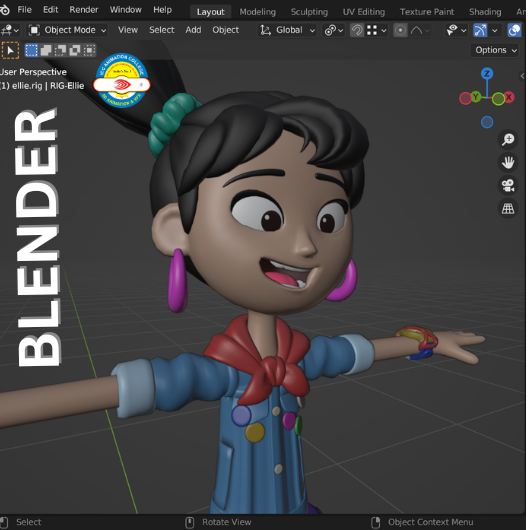Toggle the camera view icon
This screenshot has width=530, height=530.
[x=508, y=185]
